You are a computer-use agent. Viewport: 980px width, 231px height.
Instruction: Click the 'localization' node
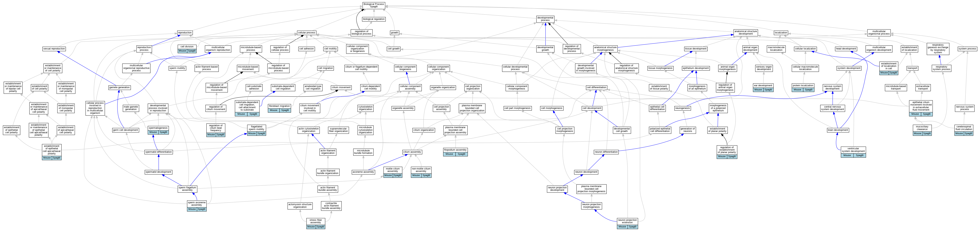(x=781, y=33)
